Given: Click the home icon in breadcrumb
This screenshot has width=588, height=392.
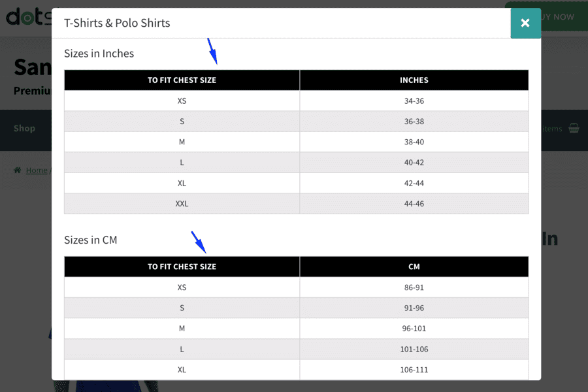Looking at the screenshot, I should pyautogui.click(x=17, y=170).
